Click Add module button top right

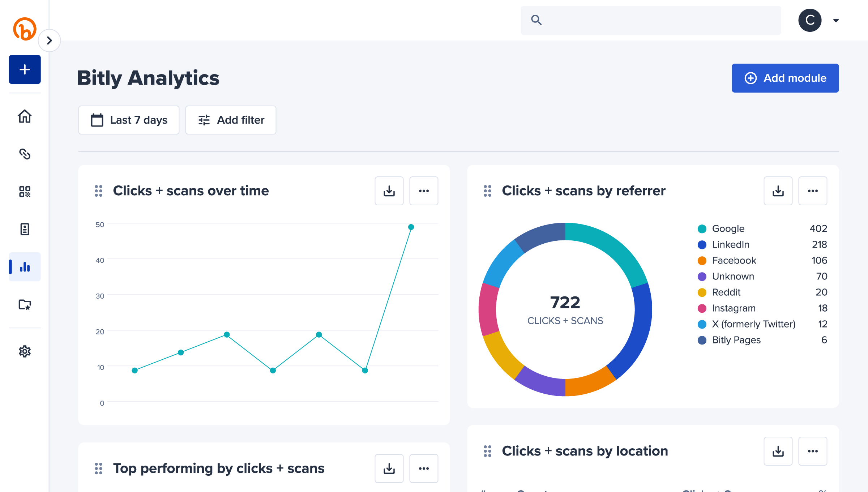(x=784, y=78)
